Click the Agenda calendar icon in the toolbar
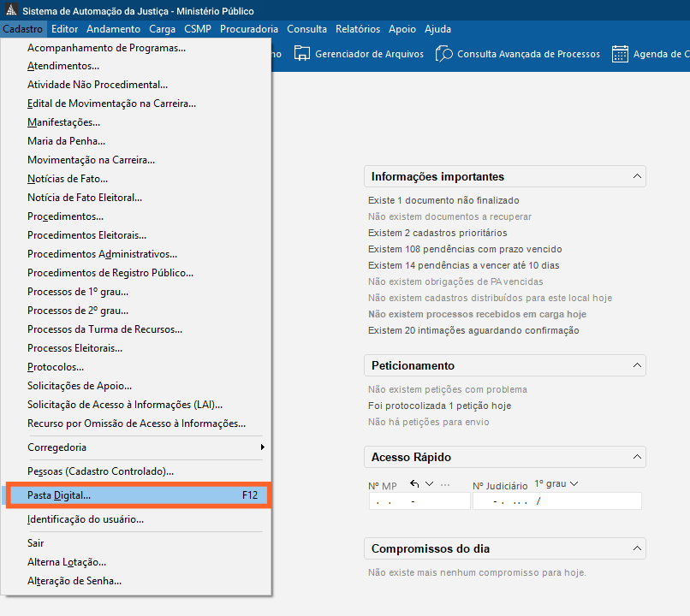 point(621,53)
